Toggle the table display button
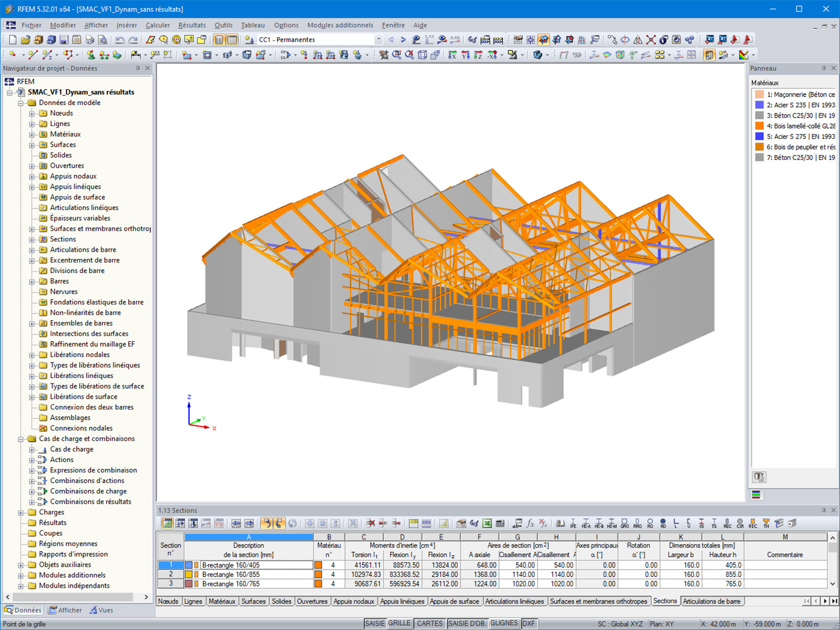840x630 pixels. 232,40
